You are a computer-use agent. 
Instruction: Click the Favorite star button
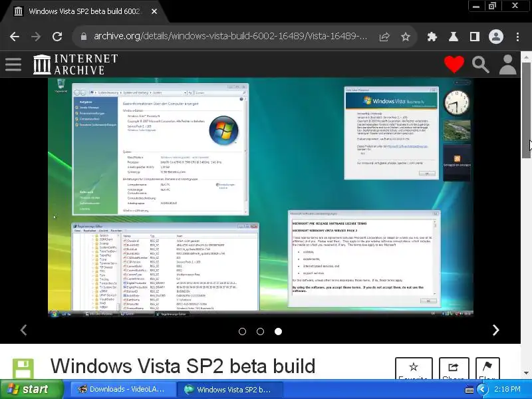414,369
